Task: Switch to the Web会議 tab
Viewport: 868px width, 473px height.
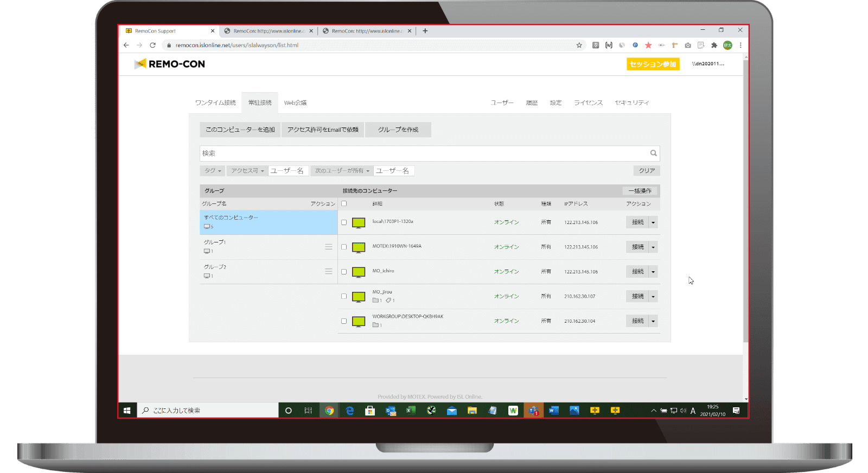Action: [x=295, y=103]
